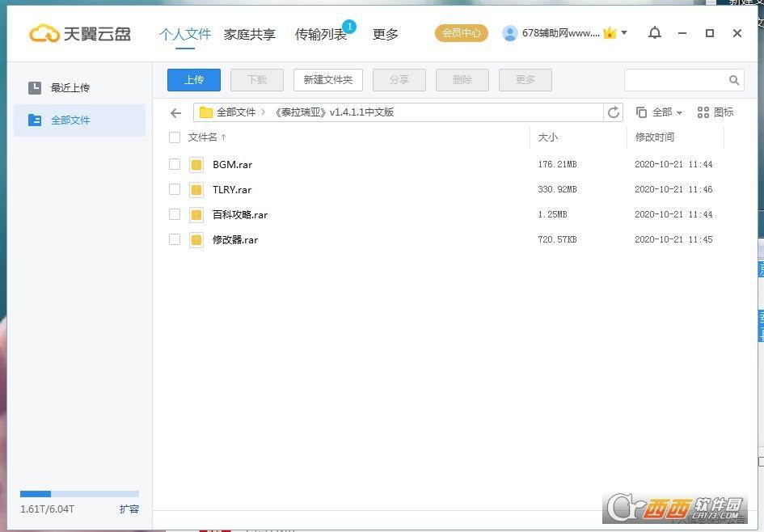Click the back arrow above the file list
Image resolution: width=764 pixels, height=532 pixels.
coord(175,112)
